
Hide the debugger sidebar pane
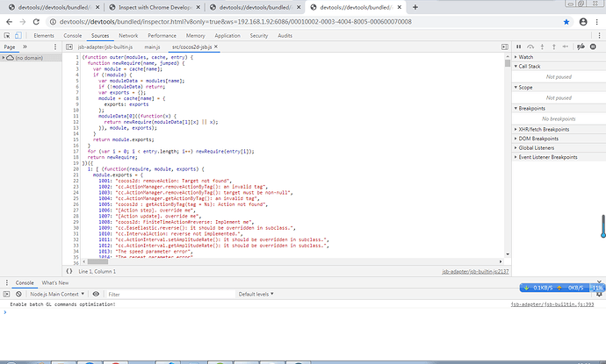[x=505, y=46]
